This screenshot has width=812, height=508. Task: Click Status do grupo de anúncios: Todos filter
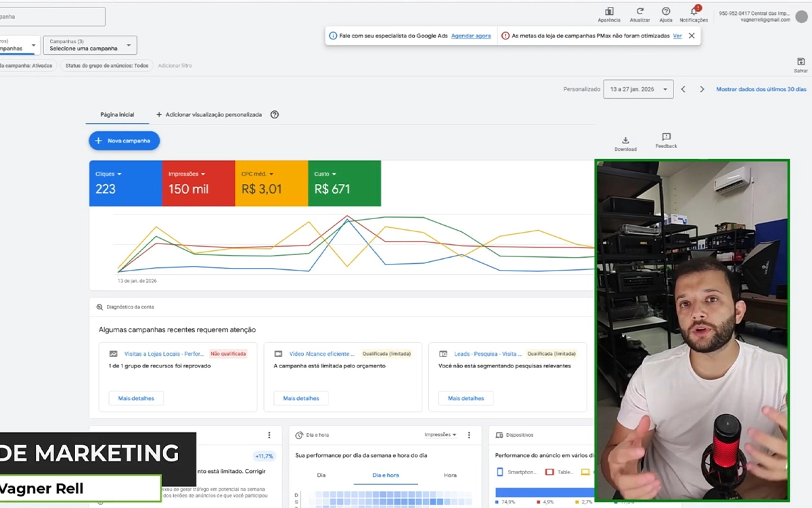coord(106,66)
